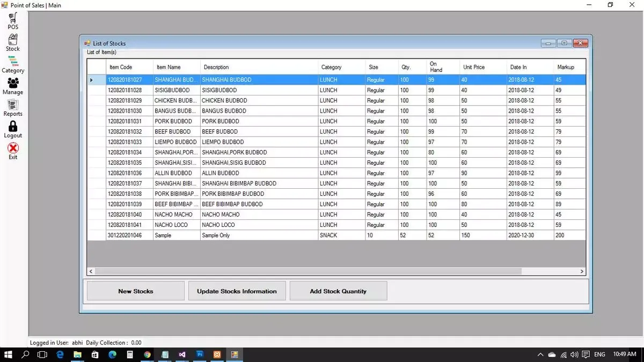Open the ENG language indicator in system tray
The image size is (644, 362).
click(599, 354)
